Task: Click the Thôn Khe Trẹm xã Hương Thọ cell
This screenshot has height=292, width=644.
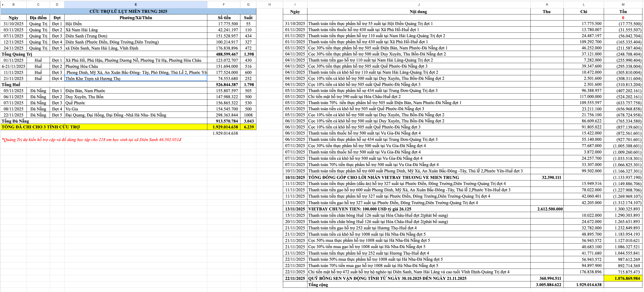Action: pyautogui.click(x=93, y=78)
